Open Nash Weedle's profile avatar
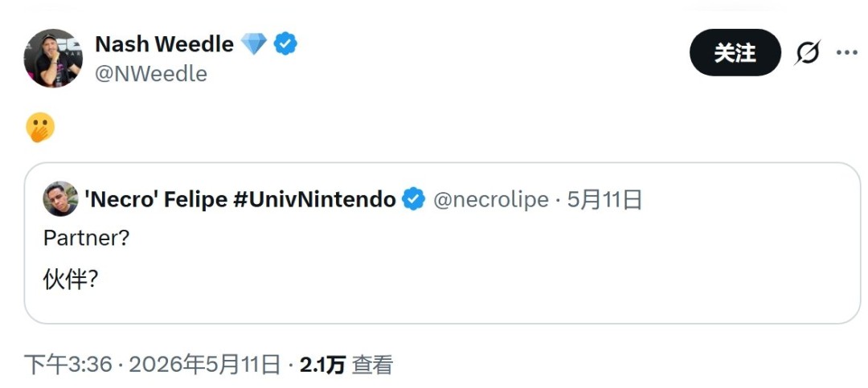The height and width of the screenshot is (388, 868). coord(53,58)
